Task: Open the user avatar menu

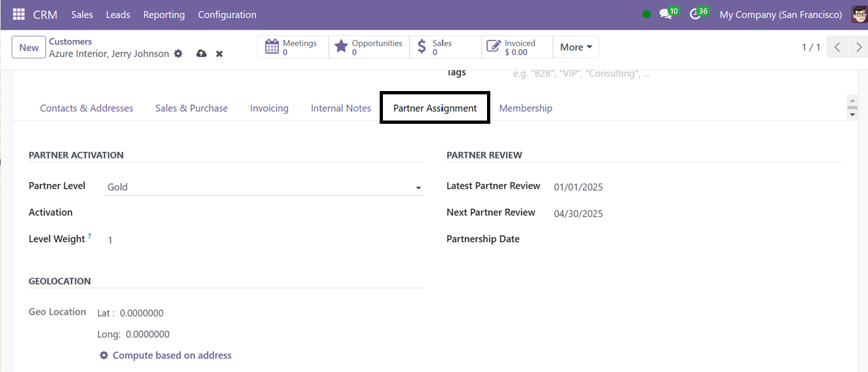Action: 859,14
